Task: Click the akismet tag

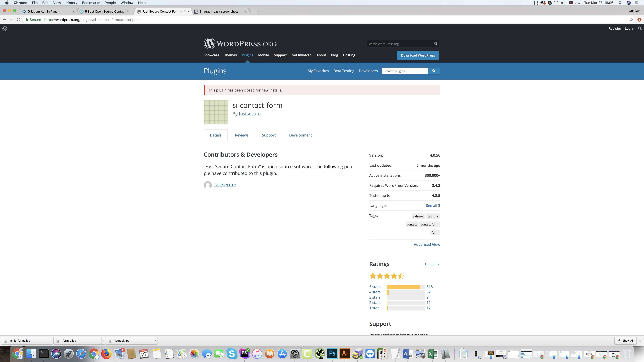Action: coord(418,216)
